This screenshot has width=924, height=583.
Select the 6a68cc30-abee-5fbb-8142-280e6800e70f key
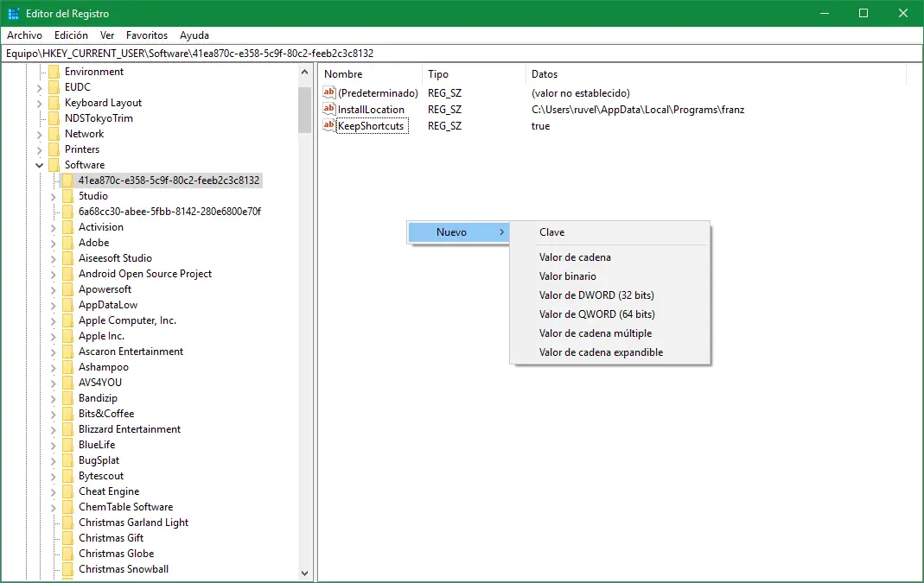pos(169,212)
